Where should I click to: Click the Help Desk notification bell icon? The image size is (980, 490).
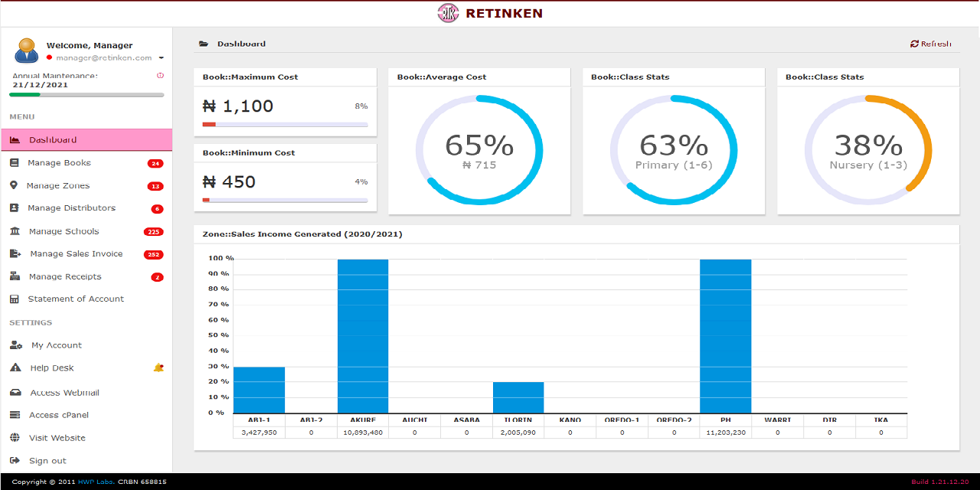pos(158,367)
